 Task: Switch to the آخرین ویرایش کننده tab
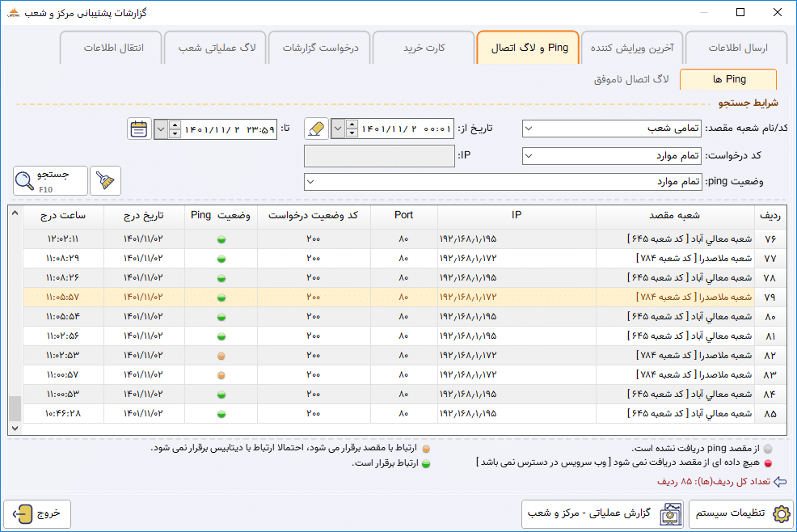click(x=632, y=48)
